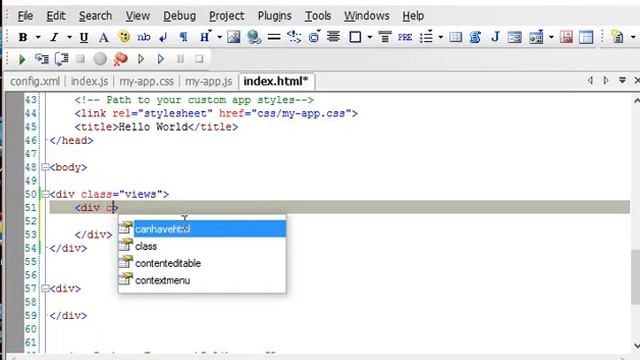Insert a horizontal rule with the double-line icon
This screenshot has width=640, height=360.
(x=274, y=37)
